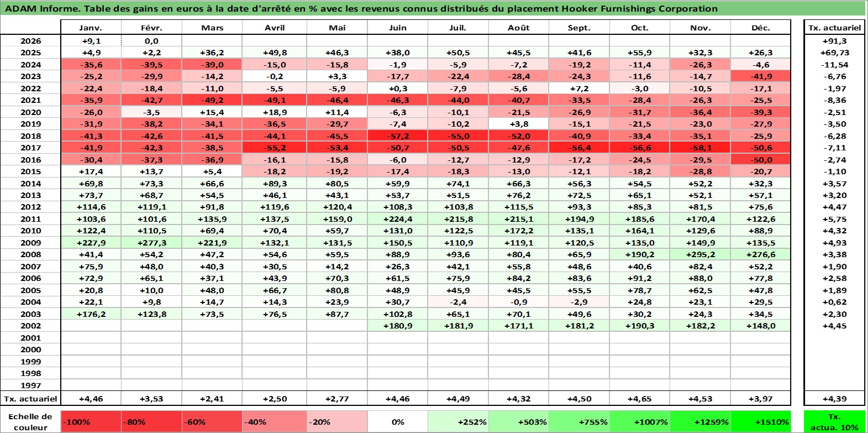
Task: Click the +295,2 cell in 2008 row
Action: [701, 254]
